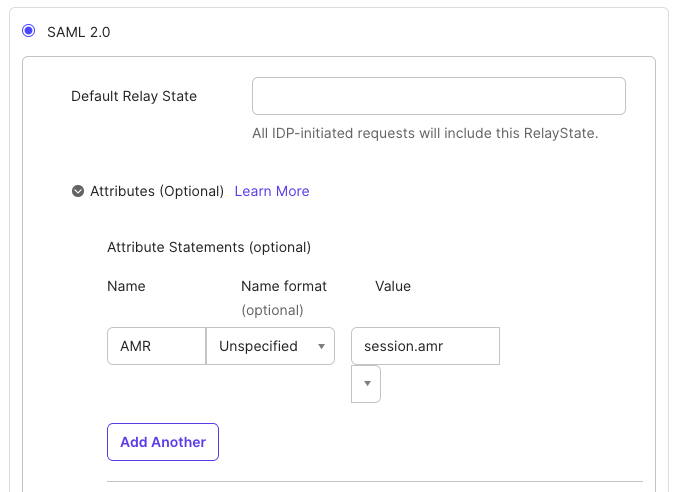The width and height of the screenshot is (674, 492).
Task: Open the small dropdown below session.amr
Action: pos(366,384)
